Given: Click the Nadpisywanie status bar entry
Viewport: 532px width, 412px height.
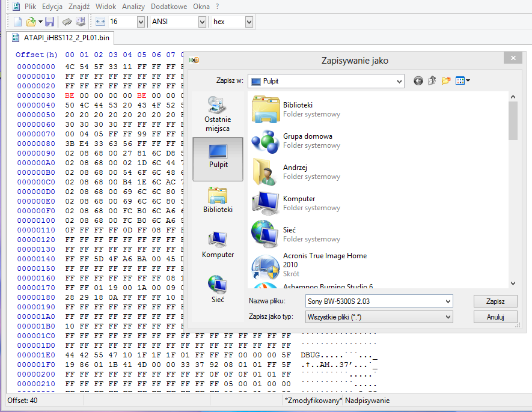Looking at the screenshot, I should click(x=367, y=401).
